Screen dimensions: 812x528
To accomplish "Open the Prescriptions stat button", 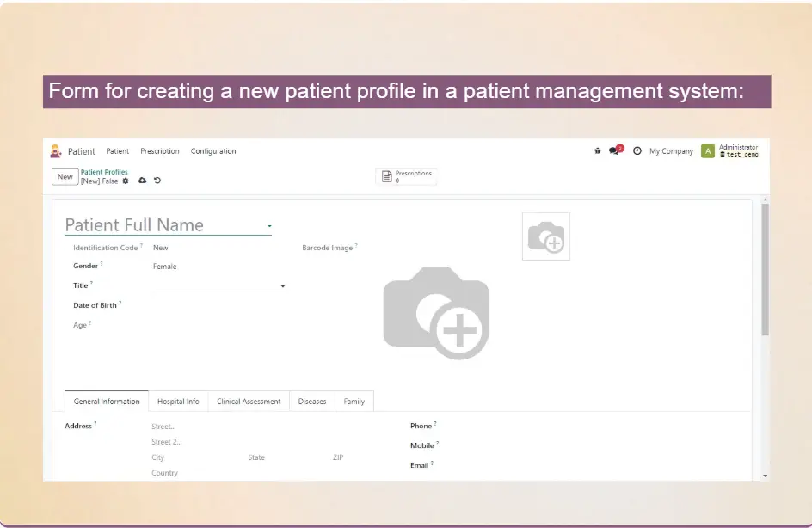I will (407, 176).
